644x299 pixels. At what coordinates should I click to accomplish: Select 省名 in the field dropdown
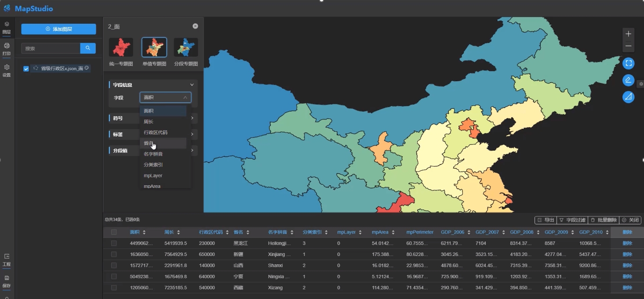(163, 143)
